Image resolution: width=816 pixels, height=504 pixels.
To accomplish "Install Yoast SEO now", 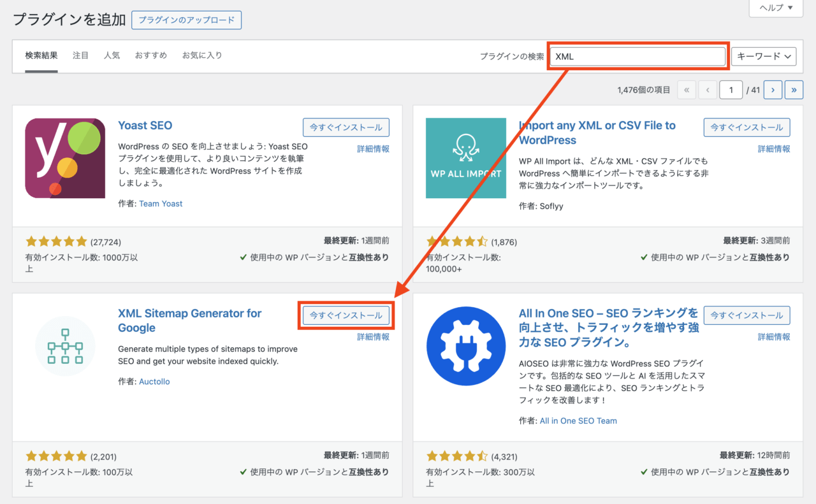I will (x=346, y=127).
